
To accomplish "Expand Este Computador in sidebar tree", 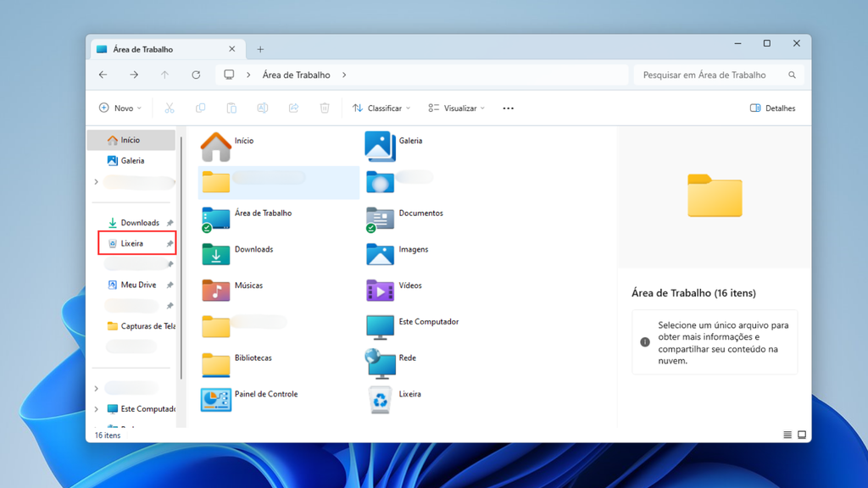I will click(97, 409).
